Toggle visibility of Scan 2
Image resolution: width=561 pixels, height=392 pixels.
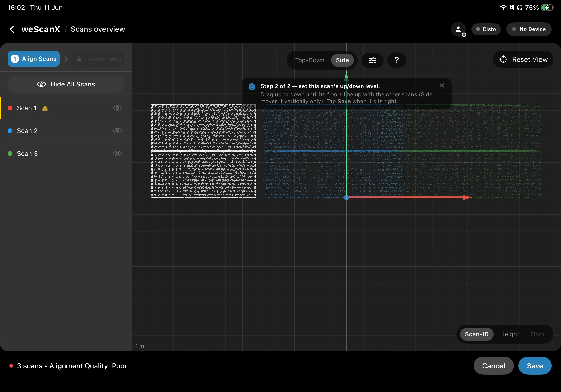[x=117, y=131]
